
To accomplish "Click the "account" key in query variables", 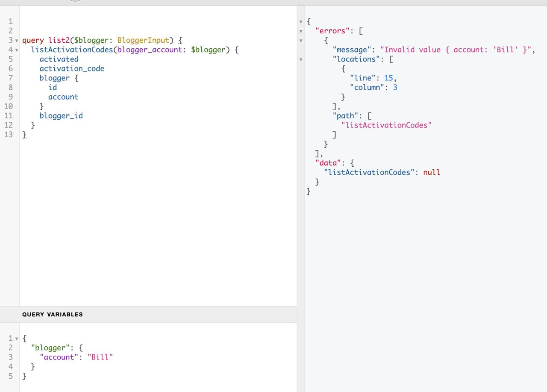I will [59, 357].
